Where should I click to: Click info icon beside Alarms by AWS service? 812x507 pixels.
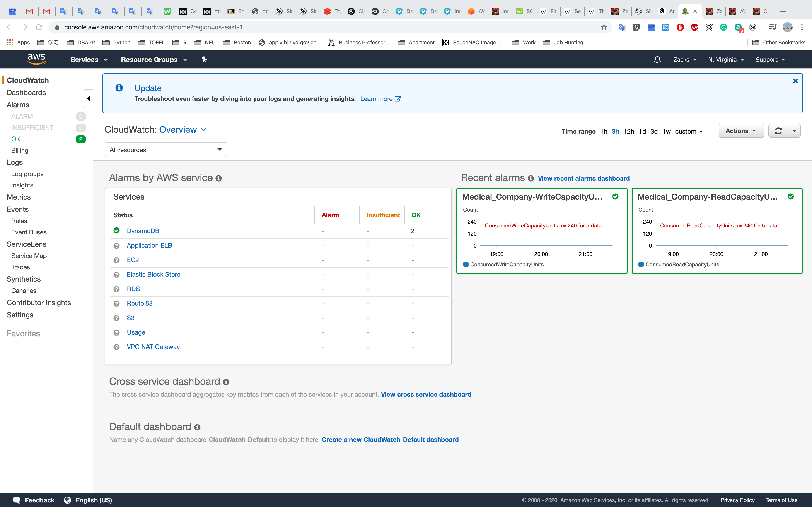pos(219,178)
